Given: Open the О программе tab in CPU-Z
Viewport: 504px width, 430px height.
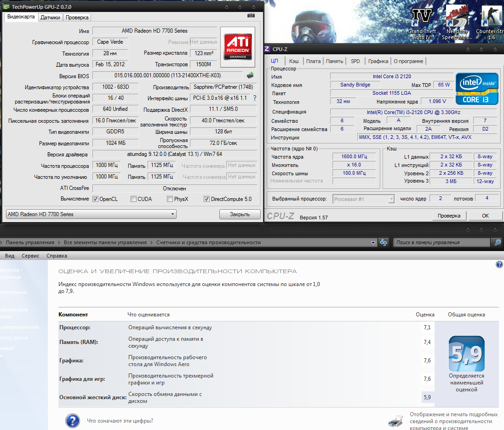Looking at the screenshot, I should point(408,61).
